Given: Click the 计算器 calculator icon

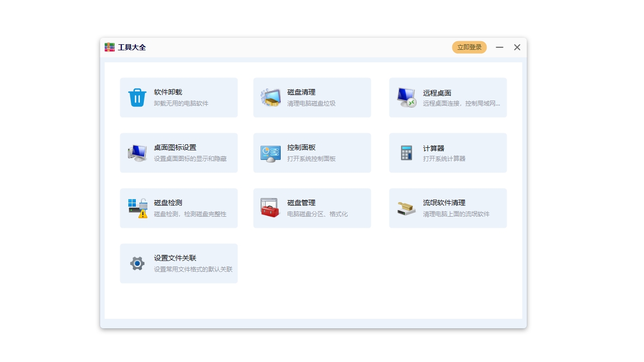Looking at the screenshot, I should [406, 153].
